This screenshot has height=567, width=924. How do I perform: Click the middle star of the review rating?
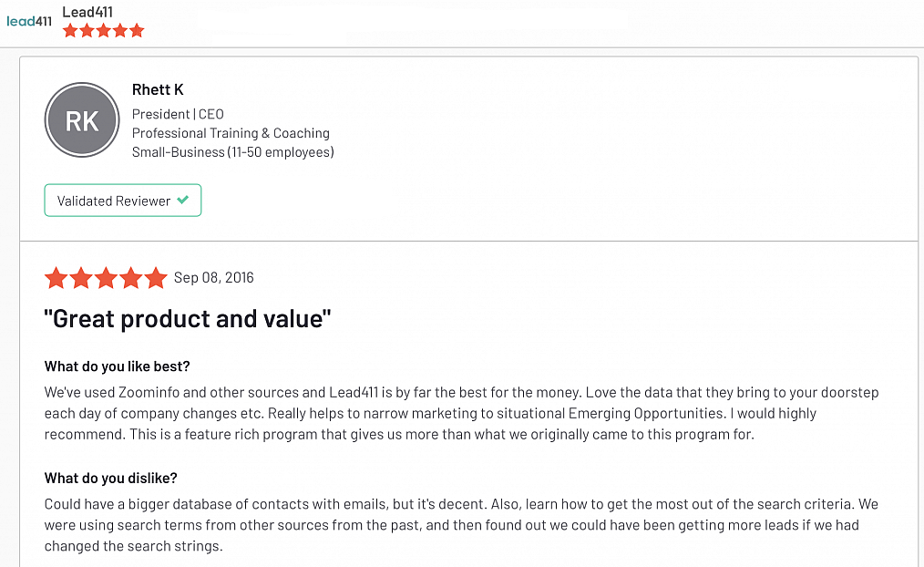[x=106, y=278]
